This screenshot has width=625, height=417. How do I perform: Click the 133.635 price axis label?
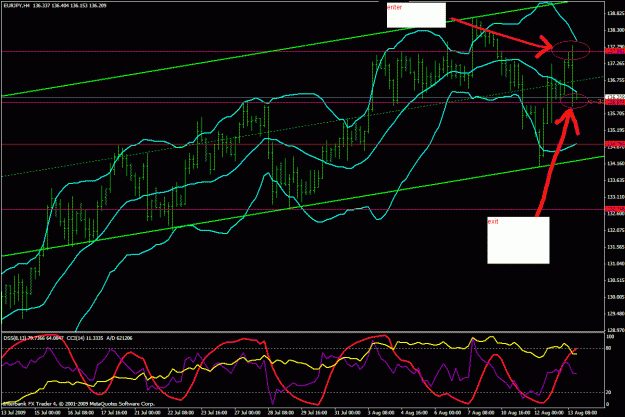pos(615,180)
